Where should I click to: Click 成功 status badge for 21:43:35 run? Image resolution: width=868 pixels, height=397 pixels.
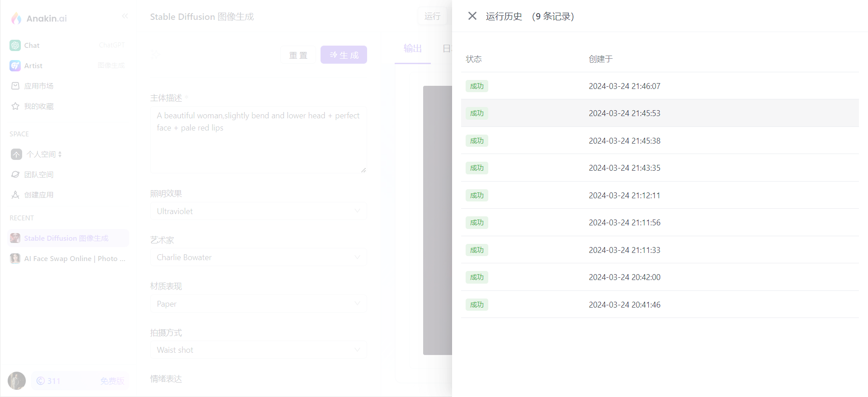point(477,168)
